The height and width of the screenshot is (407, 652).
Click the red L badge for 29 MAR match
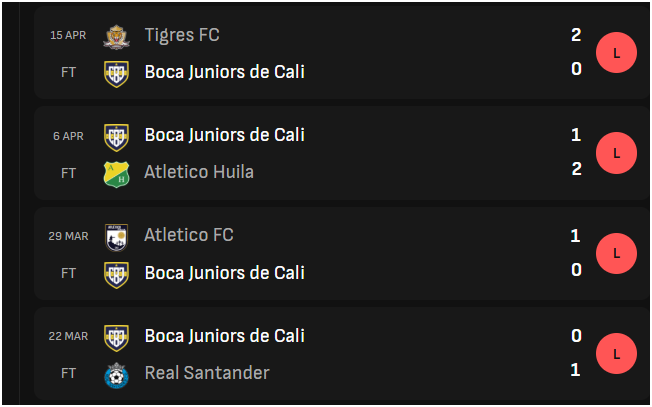tap(616, 253)
